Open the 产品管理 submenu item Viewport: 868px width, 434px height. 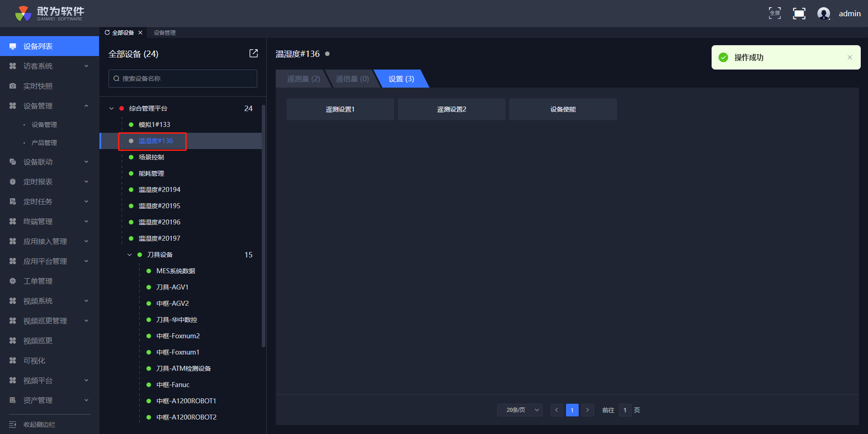[x=44, y=143]
